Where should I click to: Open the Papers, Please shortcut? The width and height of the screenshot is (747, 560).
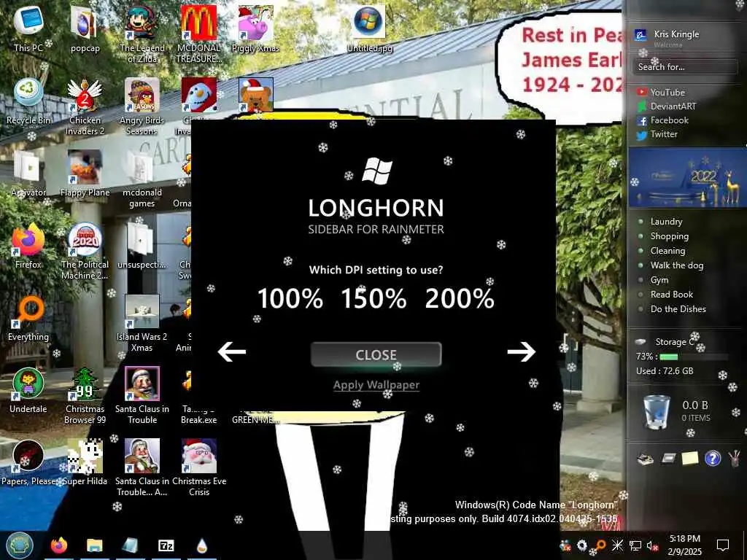pyautogui.click(x=28, y=462)
